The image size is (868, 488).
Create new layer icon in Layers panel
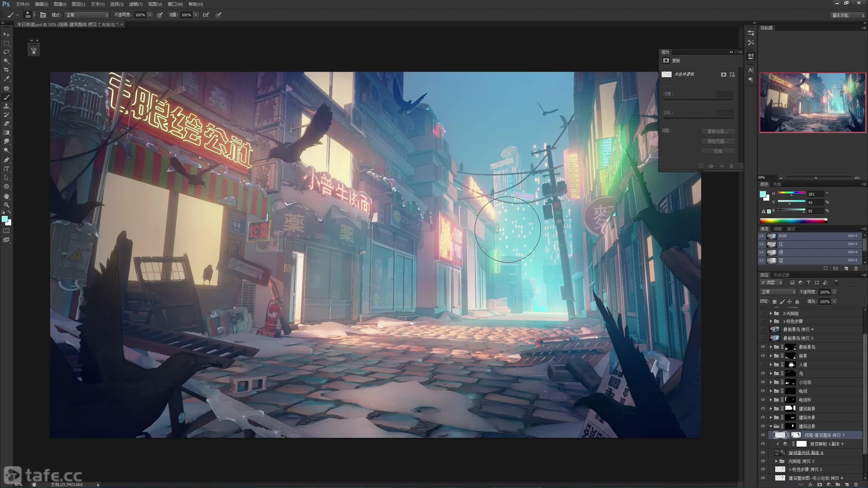847,485
